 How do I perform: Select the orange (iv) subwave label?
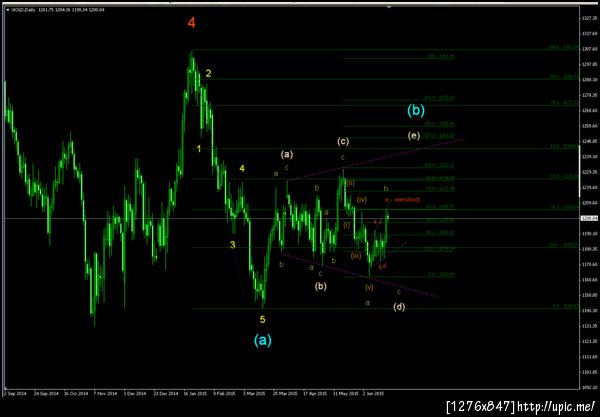(362, 199)
